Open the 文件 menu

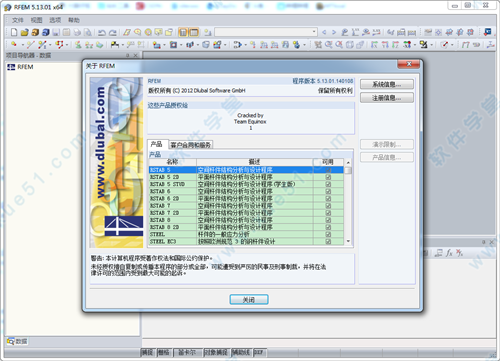[18, 20]
